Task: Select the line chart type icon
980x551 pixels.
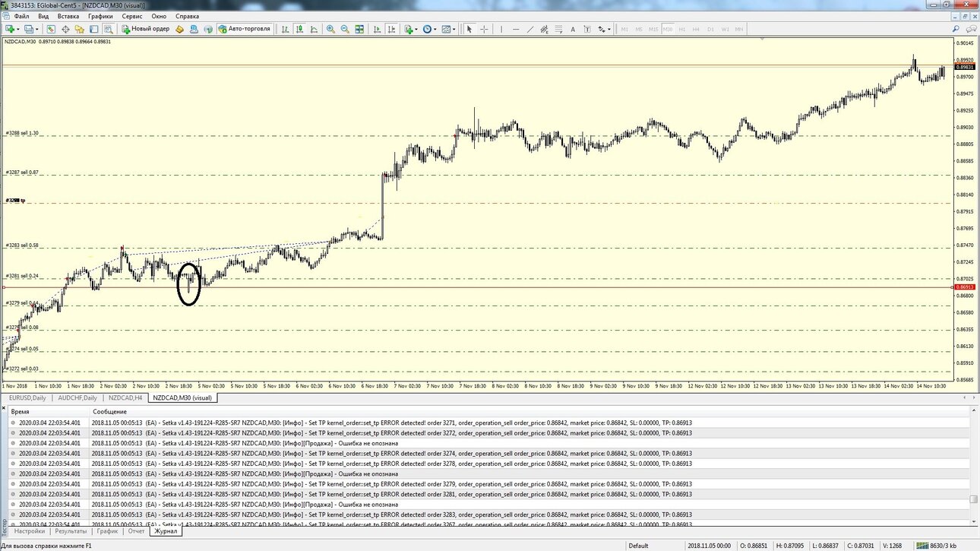Action: tap(315, 29)
